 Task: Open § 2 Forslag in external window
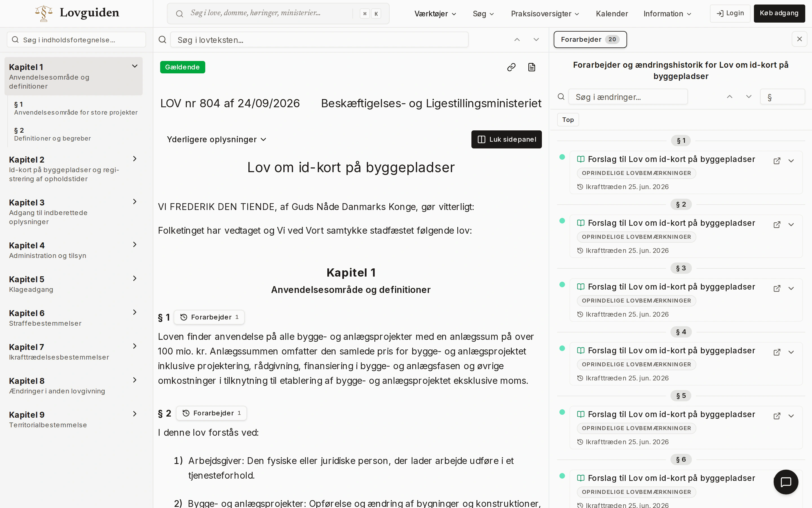click(777, 225)
